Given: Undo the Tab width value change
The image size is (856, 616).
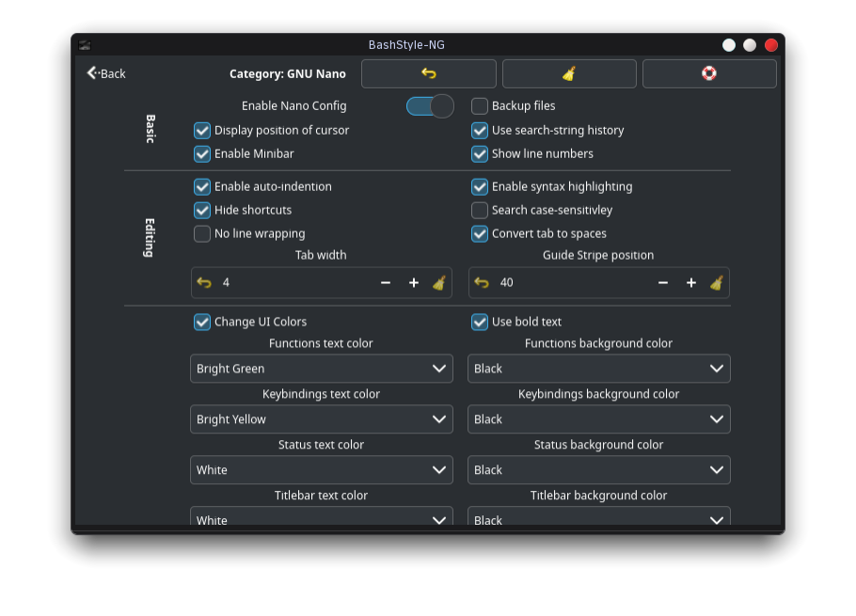Looking at the screenshot, I should point(204,283).
